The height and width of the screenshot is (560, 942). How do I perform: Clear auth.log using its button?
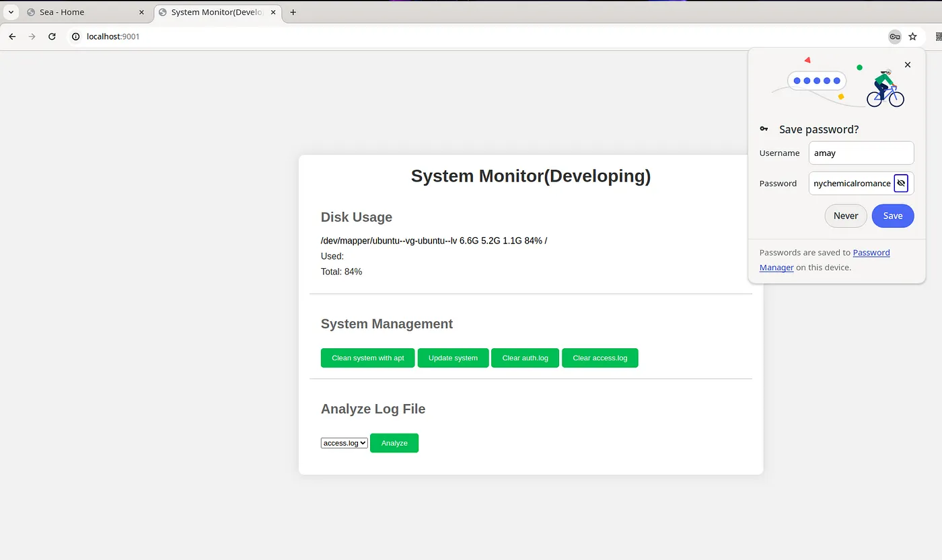[525, 358]
